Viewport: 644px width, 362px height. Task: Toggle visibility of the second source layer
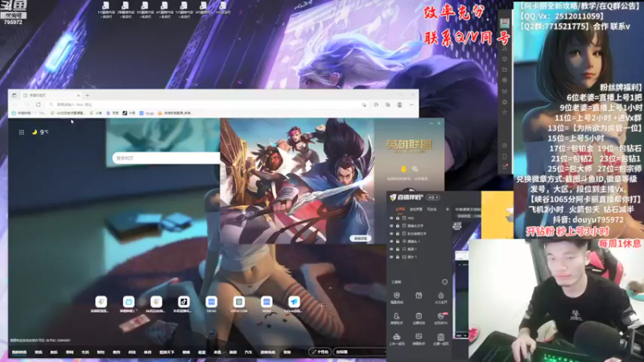pos(391,226)
